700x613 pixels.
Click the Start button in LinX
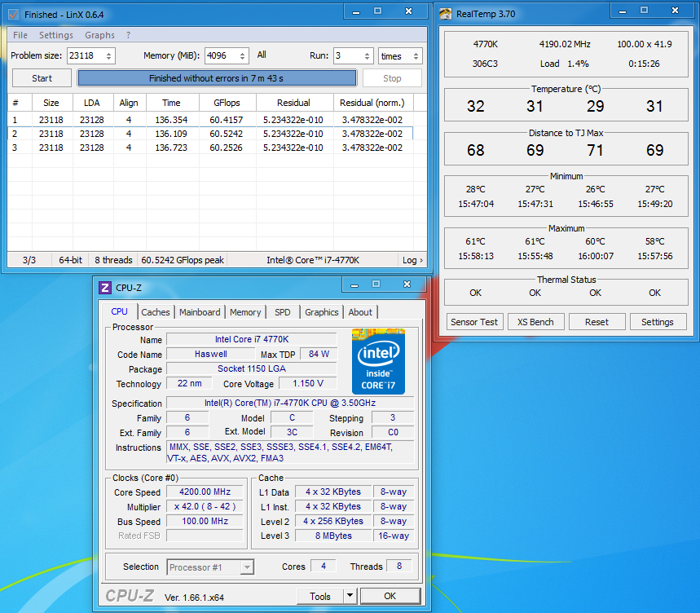click(42, 78)
